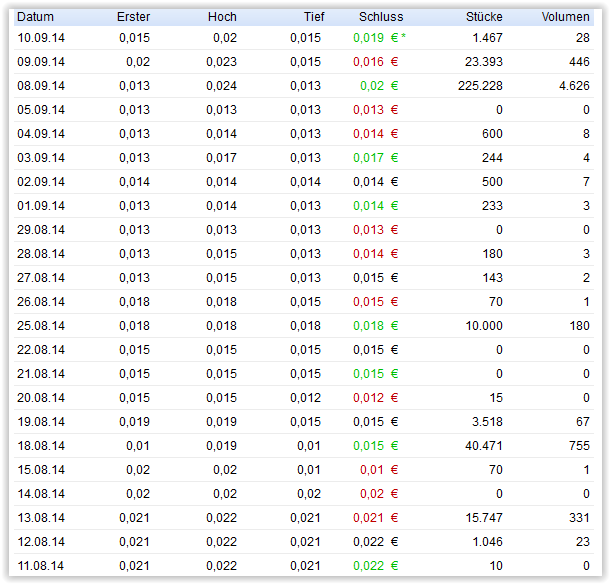Select the 23.393 Stücke value
Image resolution: width=610 pixels, height=584 pixels.
484,61
